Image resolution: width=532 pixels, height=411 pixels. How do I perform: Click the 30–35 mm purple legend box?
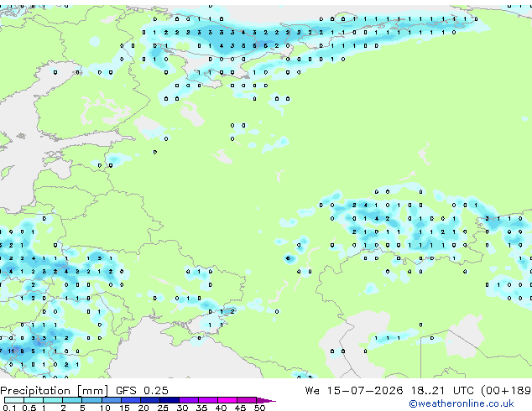coord(189,400)
